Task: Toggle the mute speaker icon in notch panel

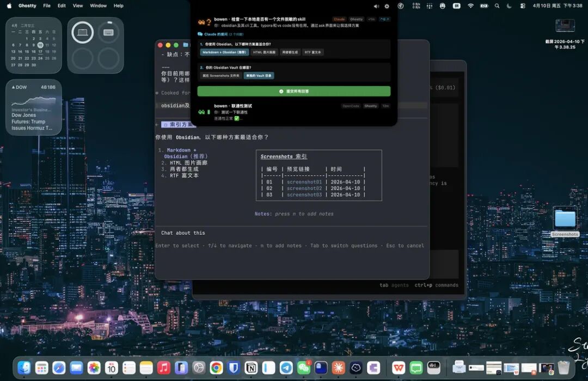Action: point(376,6)
